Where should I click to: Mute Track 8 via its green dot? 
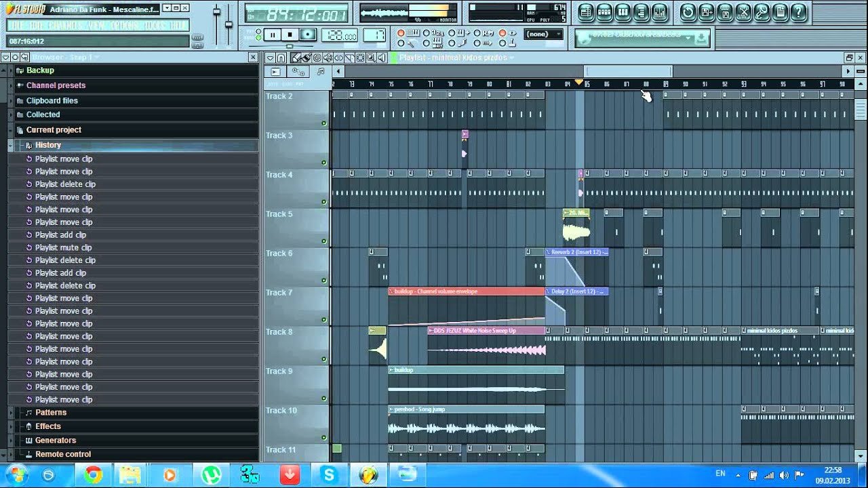pyautogui.click(x=323, y=359)
